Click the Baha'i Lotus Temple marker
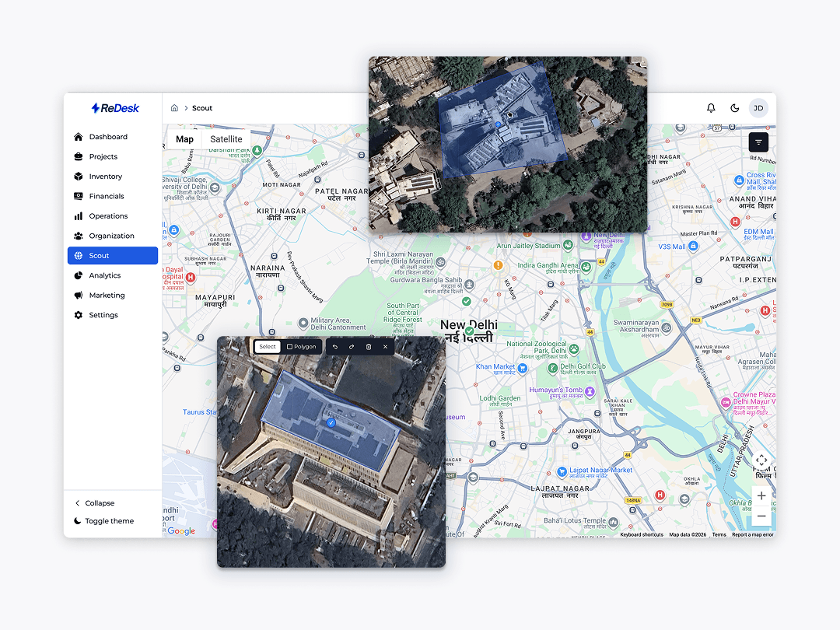This screenshot has width=840, height=630. 613,522
